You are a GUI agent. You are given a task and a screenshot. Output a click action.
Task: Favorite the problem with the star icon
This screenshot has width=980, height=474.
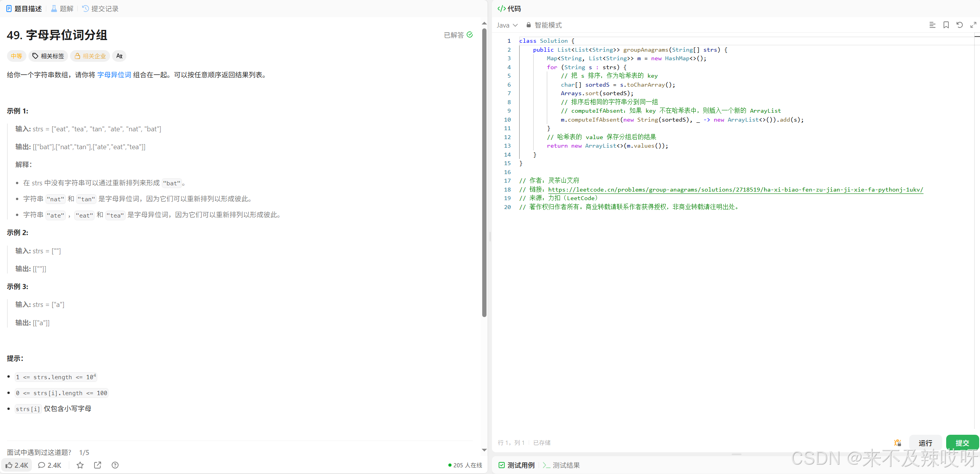click(x=80, y=465)
